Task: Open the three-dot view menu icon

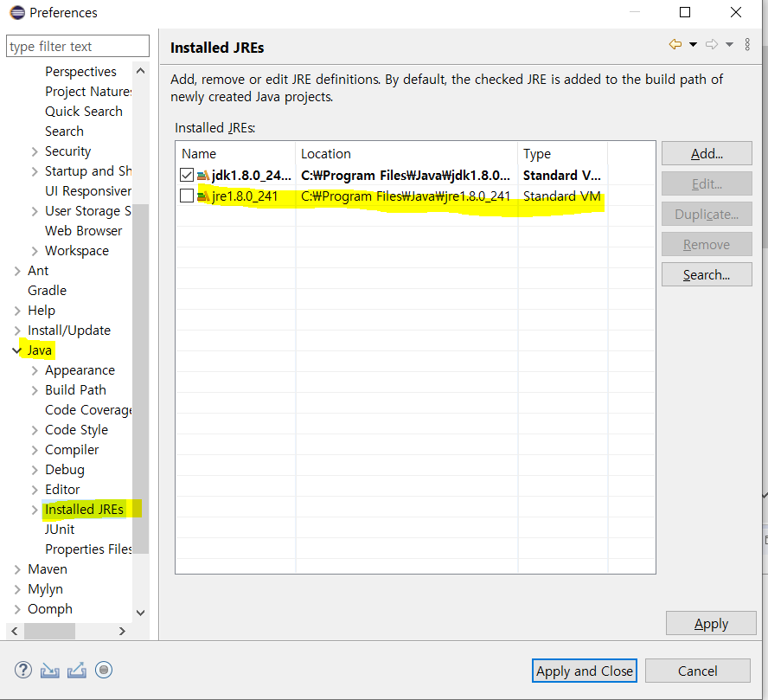Action: point(747,45)
